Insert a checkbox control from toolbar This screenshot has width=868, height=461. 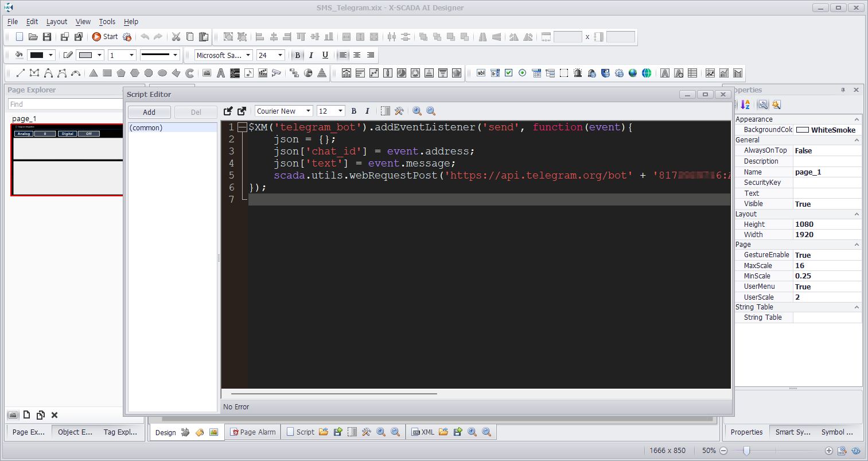(509, 73)
